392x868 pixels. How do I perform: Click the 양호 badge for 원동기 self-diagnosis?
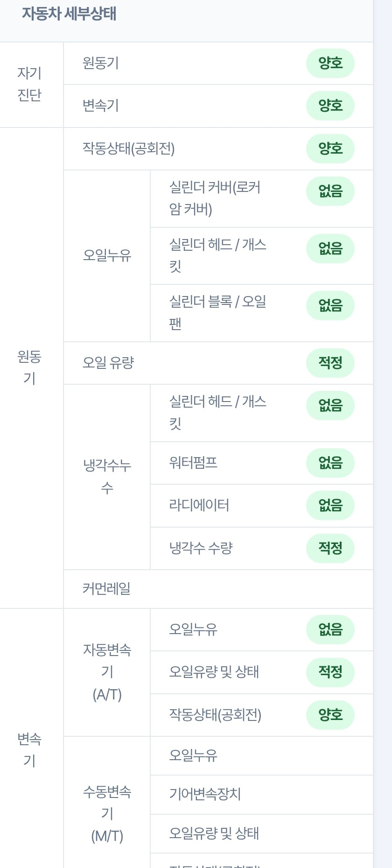point(330,63)
